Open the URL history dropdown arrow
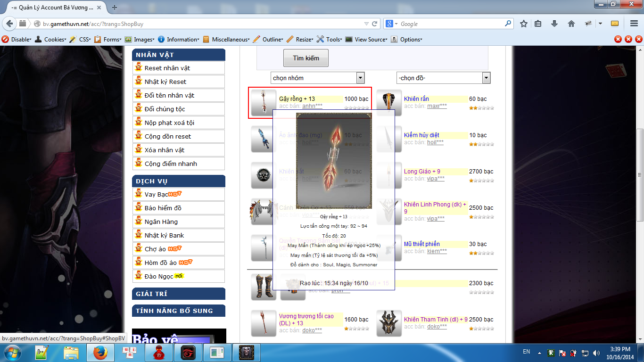 (366, 24)
